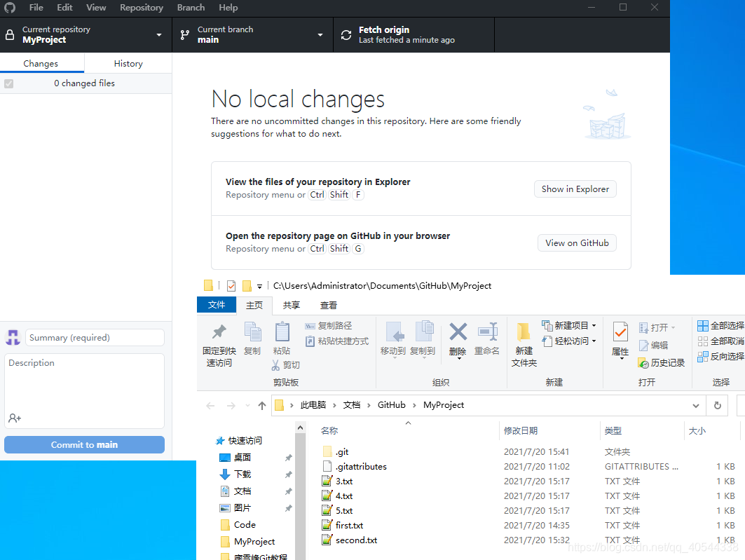Click 粘贴快捷方式 in the ribbon
This screenshot has height=560, width=745.
point(337,341)
